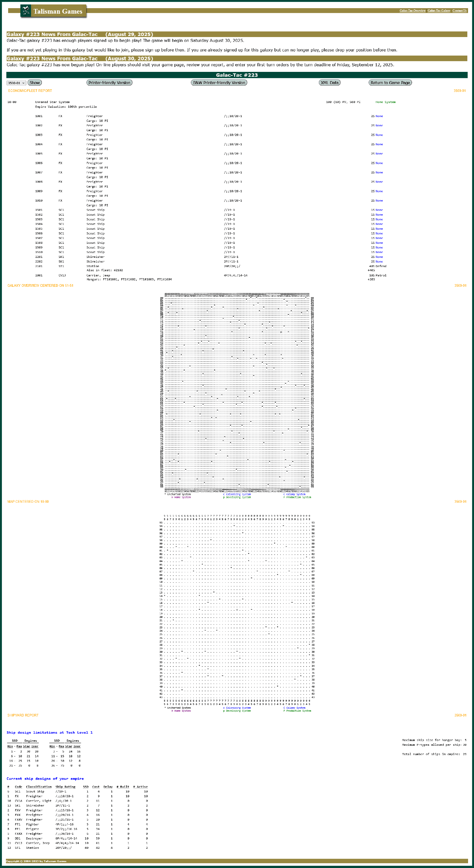
Task: Open the Printer-friendly Version
Action: pos(109,83)
